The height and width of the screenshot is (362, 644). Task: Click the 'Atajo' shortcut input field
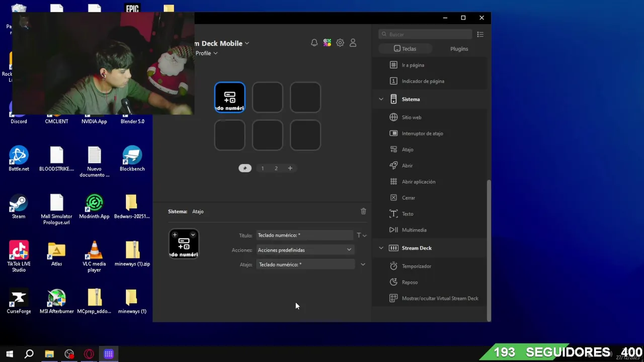[305, 264]
